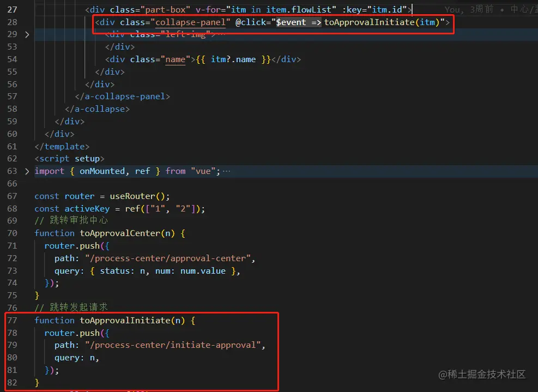The image size is (538, 392).
Task: Expand the folded import block at line 63
Action: (x=27, y=171)
